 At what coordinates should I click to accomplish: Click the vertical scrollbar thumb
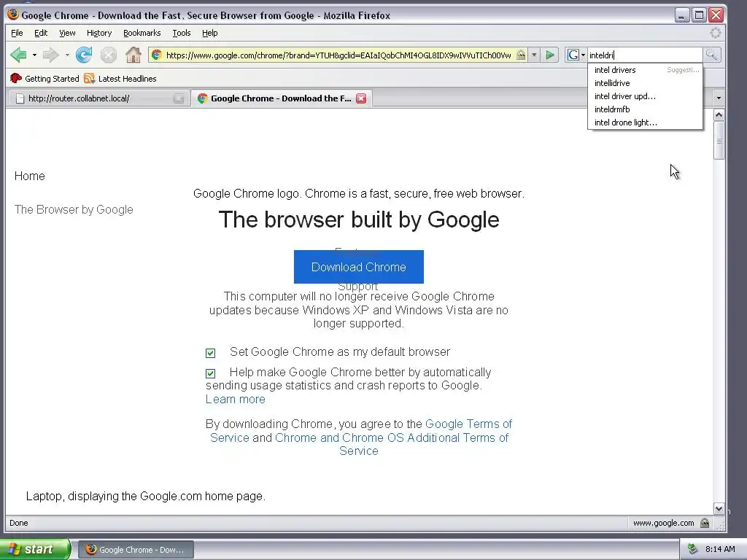click(719, 141)
